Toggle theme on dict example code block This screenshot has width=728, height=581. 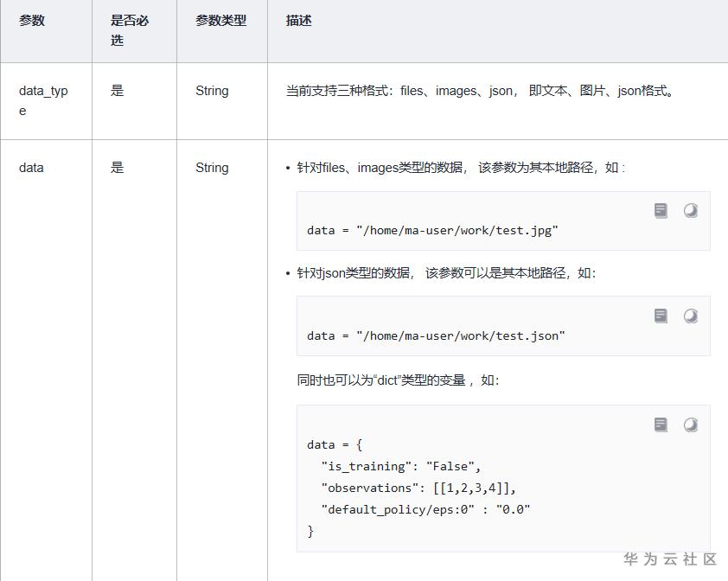point(691,425)
